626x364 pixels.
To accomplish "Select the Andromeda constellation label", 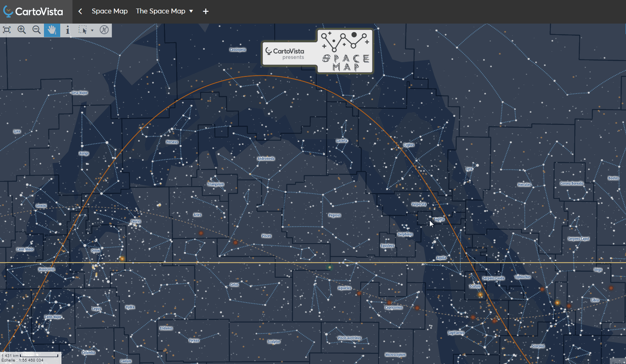I will click(266, 159).
